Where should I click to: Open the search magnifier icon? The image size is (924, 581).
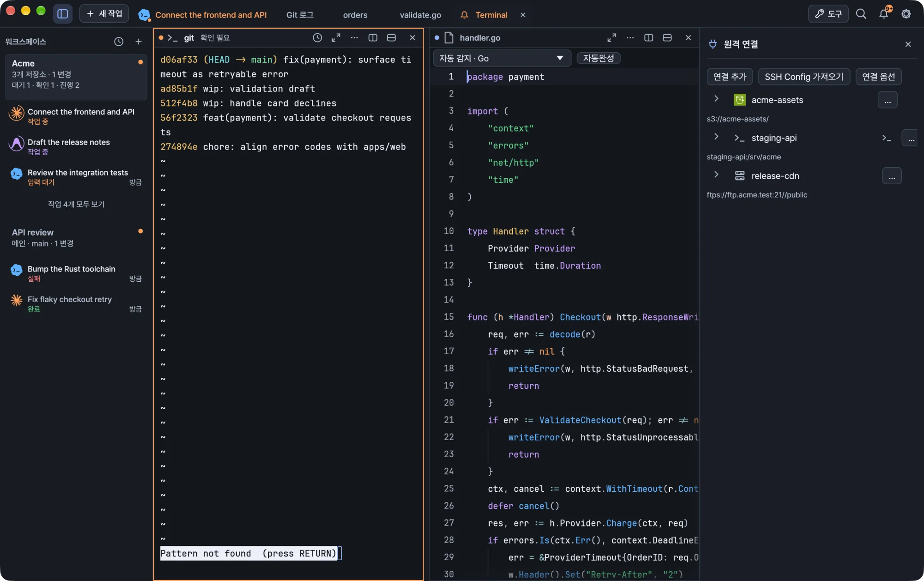point(861,14)
